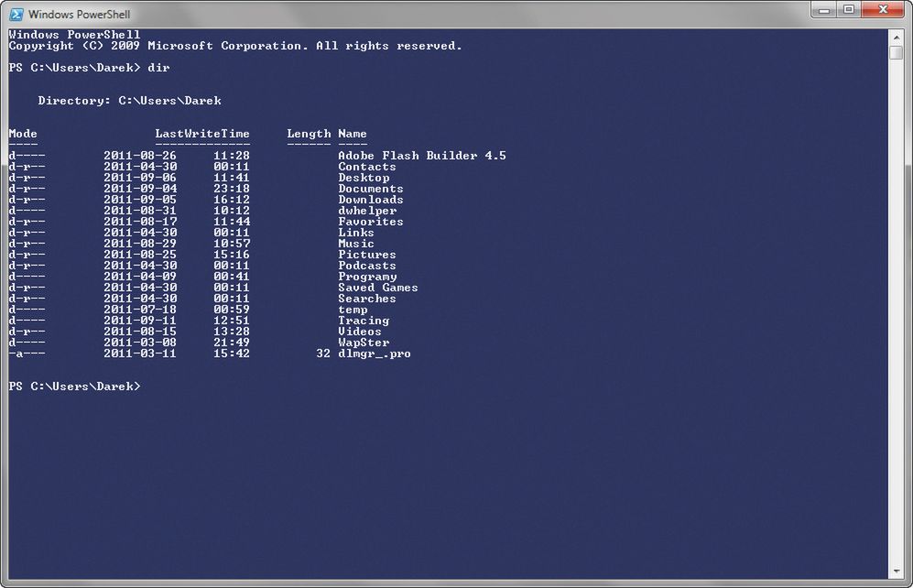Screen dimensions: 913x588
Task: Click the PowerShell icon in title bar
Action: 16,14
